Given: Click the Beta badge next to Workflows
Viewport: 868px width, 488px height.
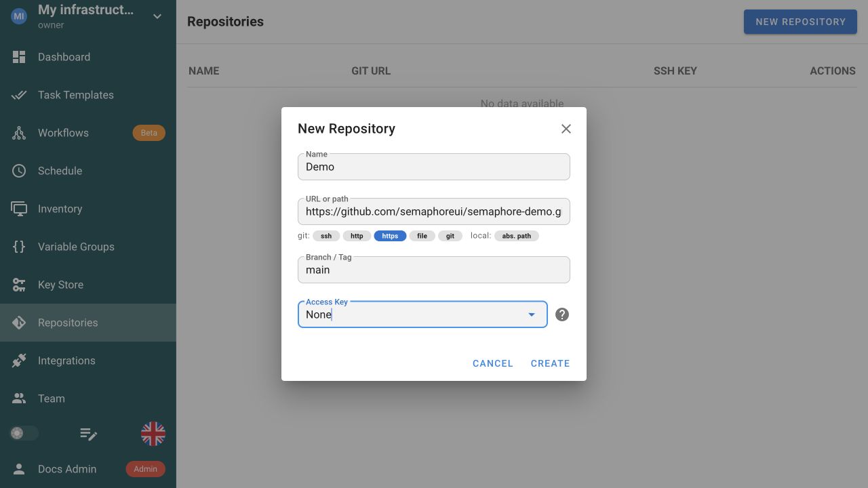Looking at the screenshot, I should point(149,133).
